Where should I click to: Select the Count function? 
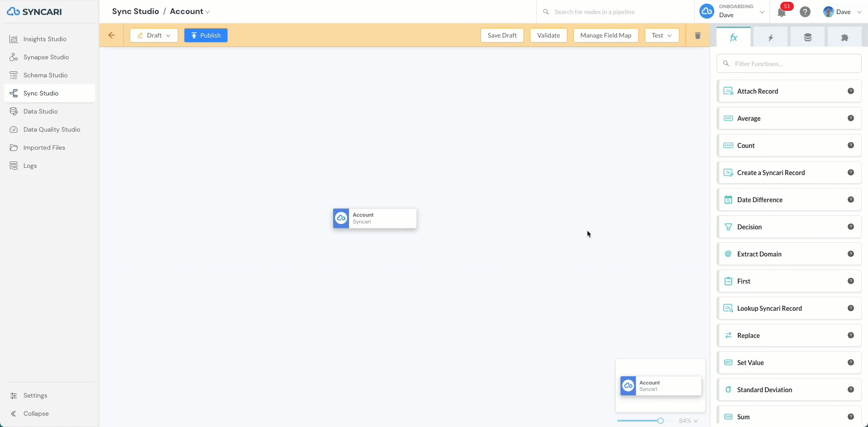(789, 146)
